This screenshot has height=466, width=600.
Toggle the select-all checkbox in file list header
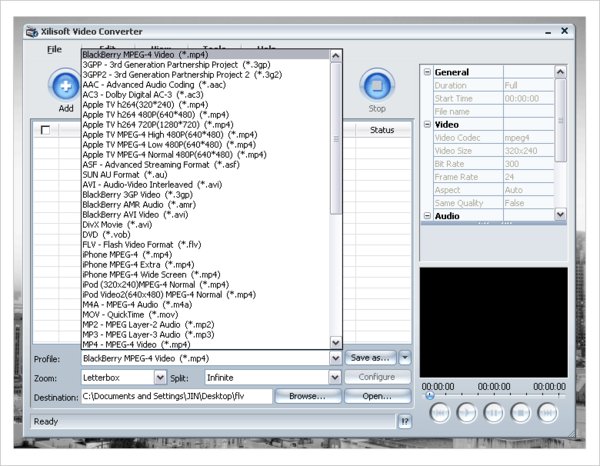click(45, 130)
